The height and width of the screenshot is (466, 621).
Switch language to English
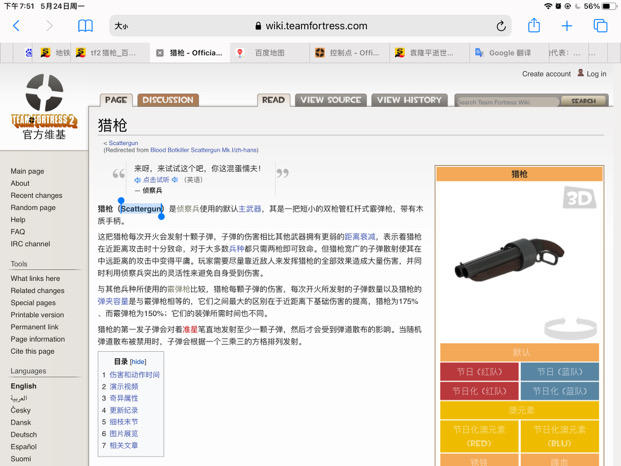click(23, 386)
